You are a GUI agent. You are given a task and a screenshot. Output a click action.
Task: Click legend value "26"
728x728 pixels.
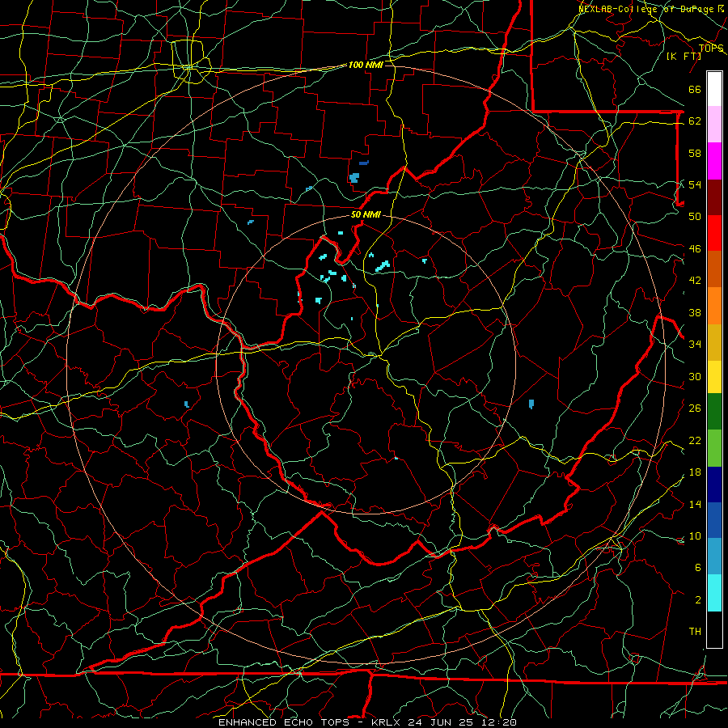click(x=695, y=408)
